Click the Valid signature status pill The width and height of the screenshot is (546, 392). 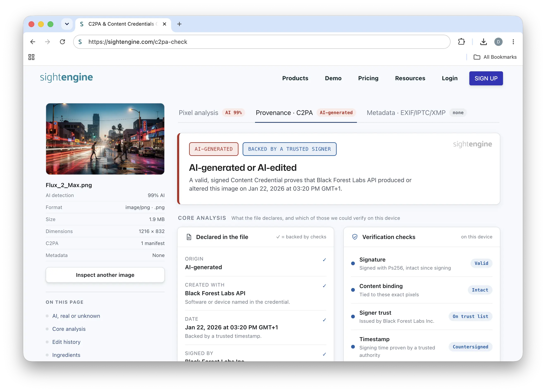(481, 263)
